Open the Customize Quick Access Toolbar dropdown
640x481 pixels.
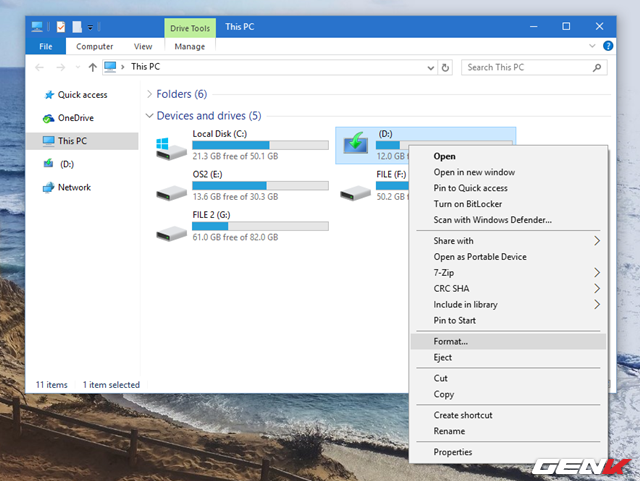pyautogui.click(x=90, y=27)
